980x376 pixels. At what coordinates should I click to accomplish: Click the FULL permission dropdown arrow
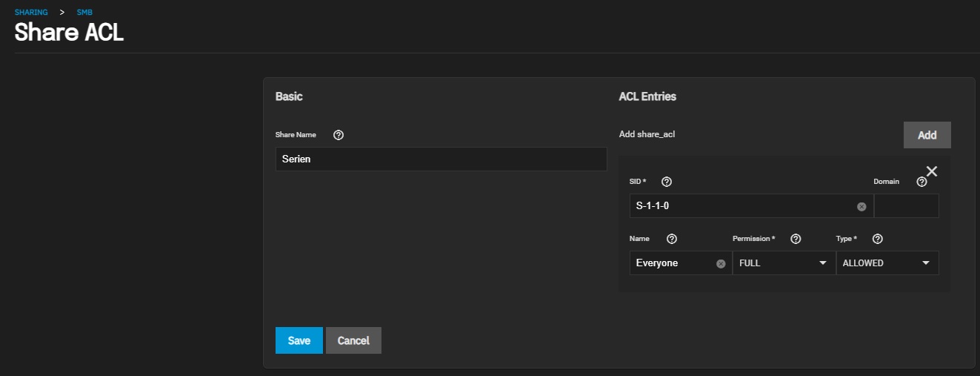point(822,263)
